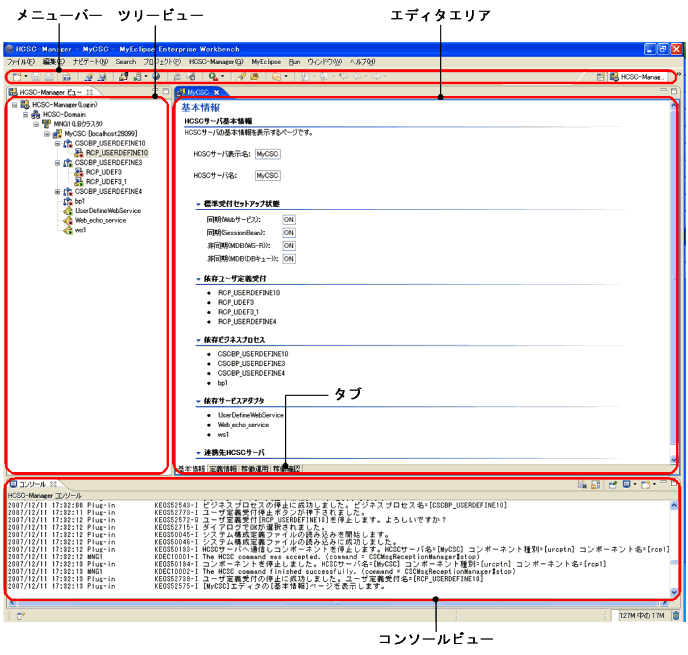Image resolution: width=688 pixels, height=655 pixels.
Task: Minimize the console view
Action: point(663,483)
